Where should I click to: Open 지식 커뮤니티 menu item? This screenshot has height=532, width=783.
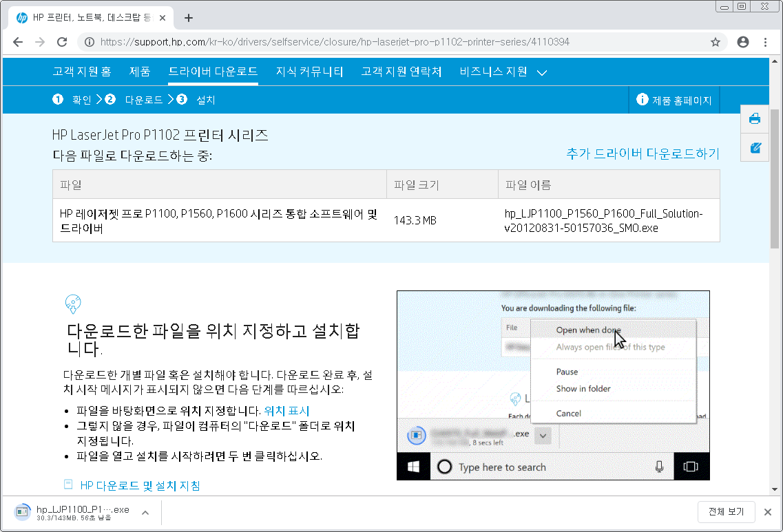pos(310,72)
